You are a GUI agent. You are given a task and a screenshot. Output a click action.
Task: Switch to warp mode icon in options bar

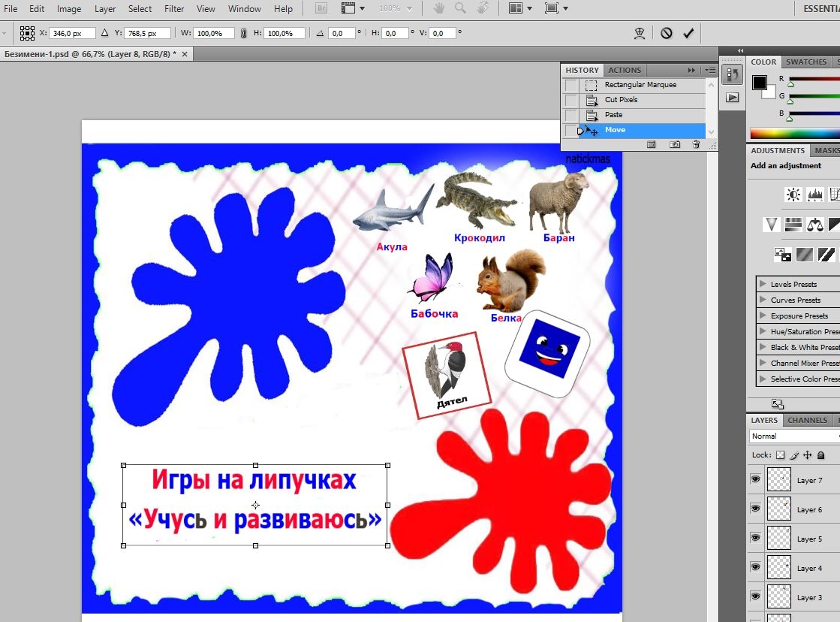[639, 33]
